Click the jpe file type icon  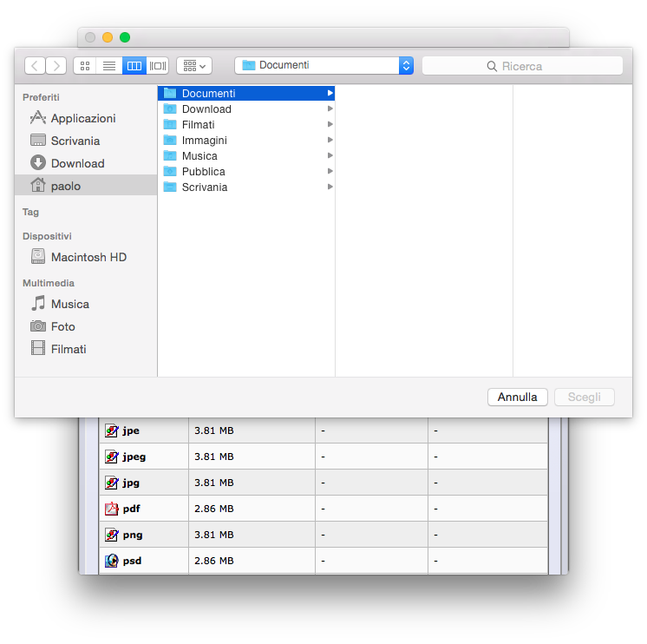111,430
